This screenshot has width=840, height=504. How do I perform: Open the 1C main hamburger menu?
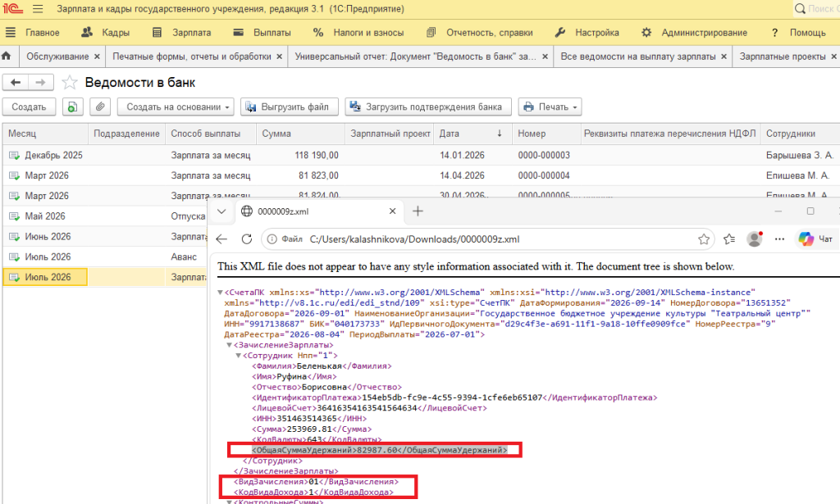(x=38, y=9)
